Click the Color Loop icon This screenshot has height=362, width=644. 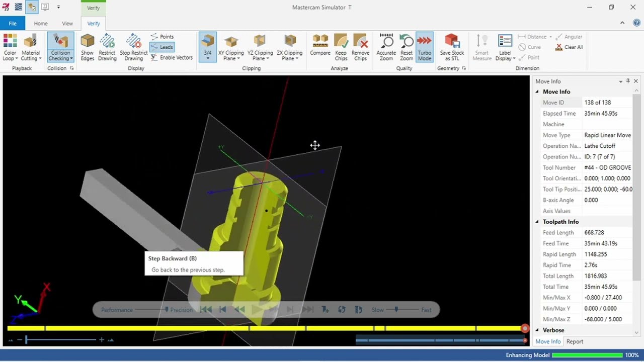[x=10, y=41]
